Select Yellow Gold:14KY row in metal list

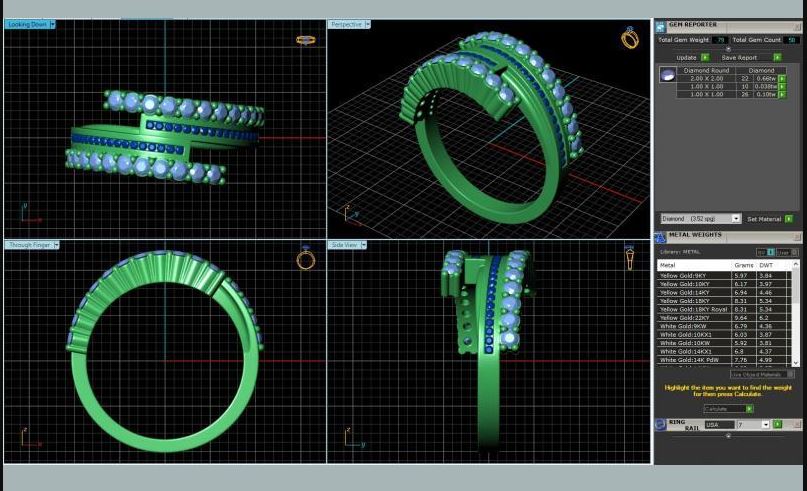click(690, 293)
